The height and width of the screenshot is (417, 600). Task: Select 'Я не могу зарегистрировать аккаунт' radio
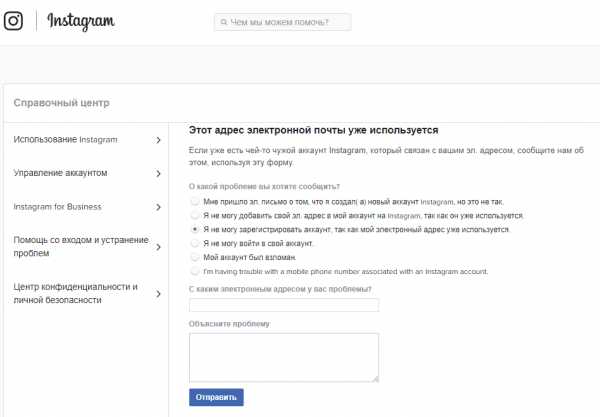(x=195, y=229)
